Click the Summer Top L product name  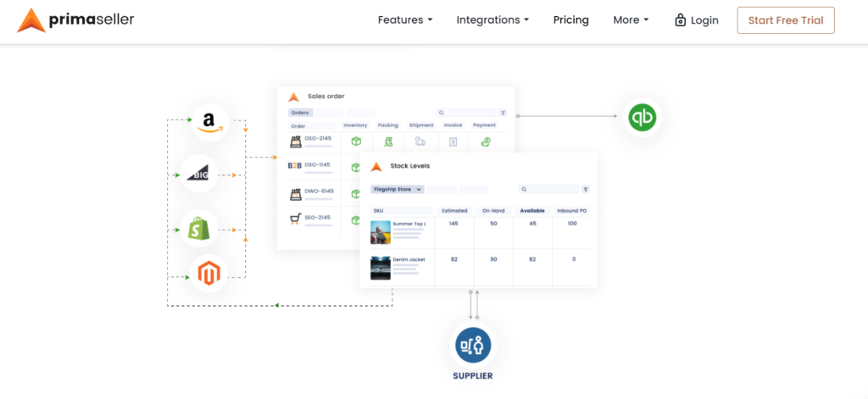click(x=409, y=224)
